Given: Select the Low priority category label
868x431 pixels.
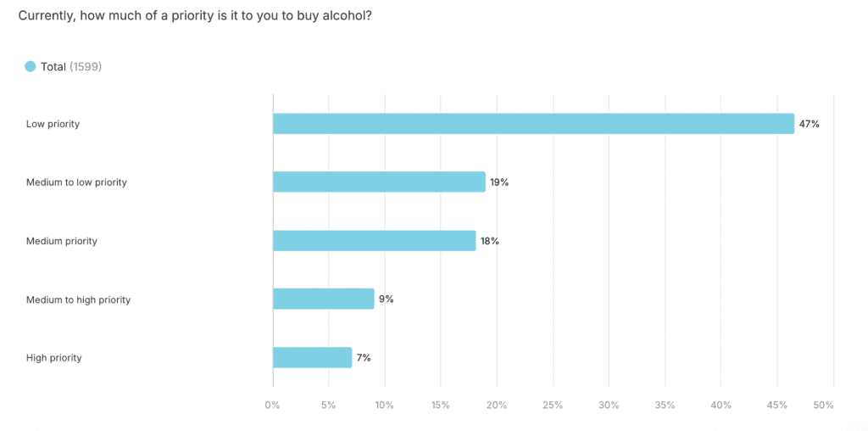Looking at the screenshot, I should (x=53, y=124).
